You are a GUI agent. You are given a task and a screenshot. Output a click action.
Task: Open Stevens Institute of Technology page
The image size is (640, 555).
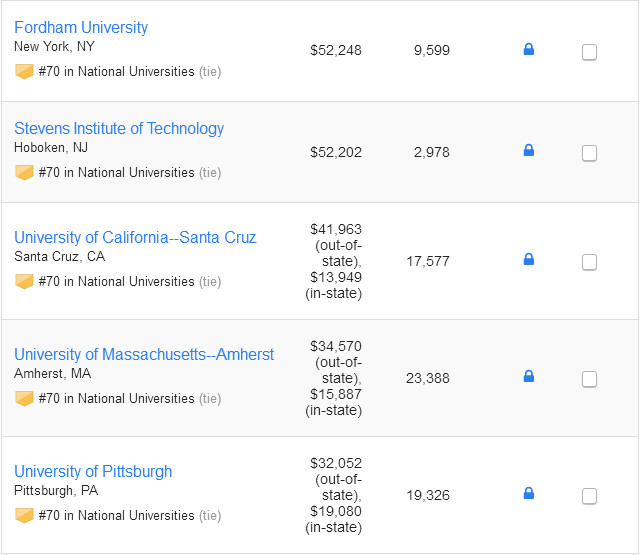click(119, 128)
